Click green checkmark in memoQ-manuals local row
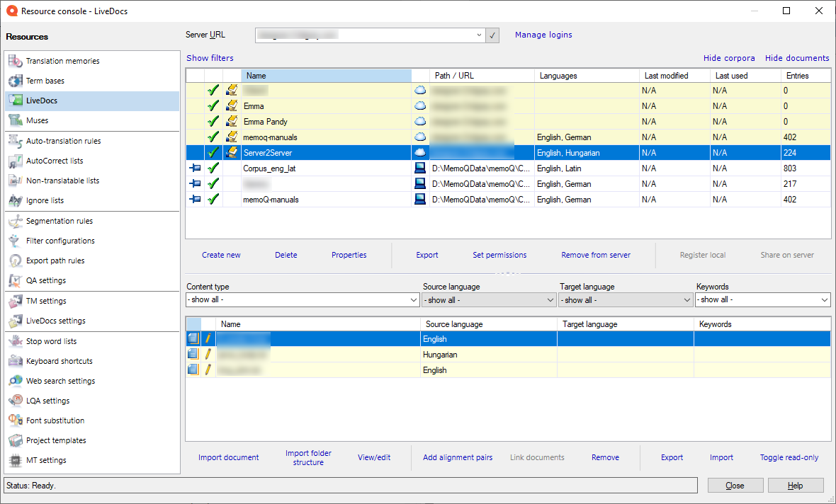 tap(213, 199)
